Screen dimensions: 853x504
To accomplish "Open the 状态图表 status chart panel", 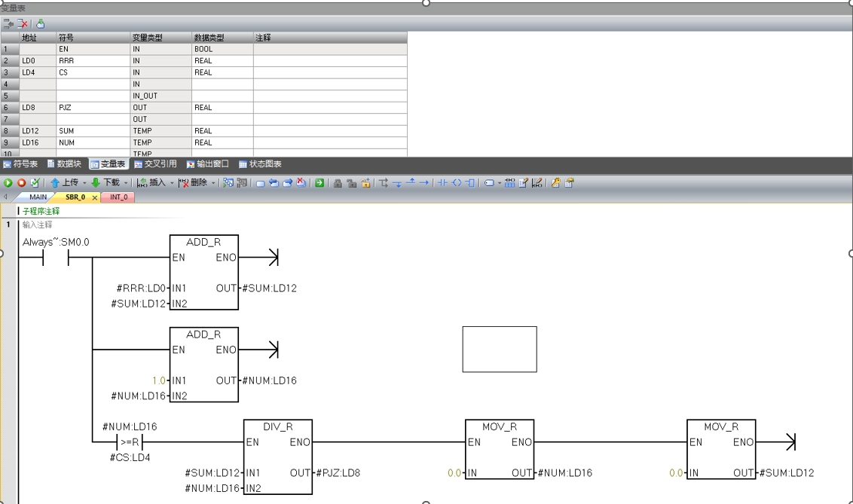I will click(260, 163).
